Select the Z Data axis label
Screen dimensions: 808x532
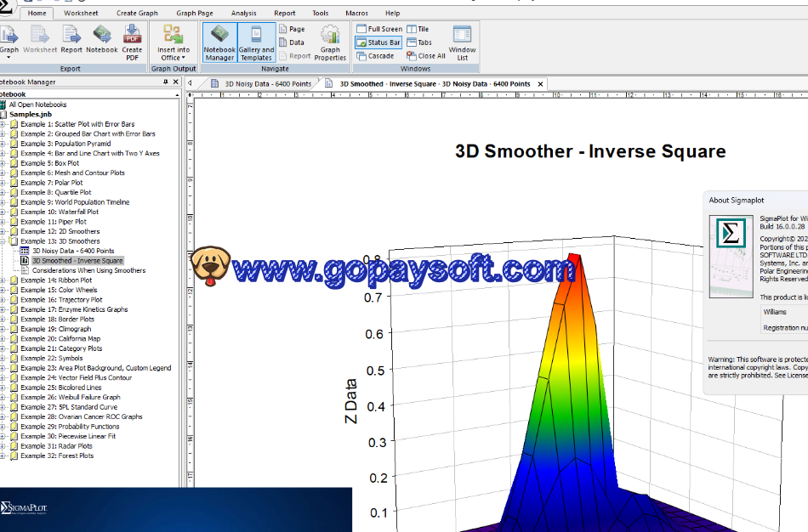[x=351, y=401]
